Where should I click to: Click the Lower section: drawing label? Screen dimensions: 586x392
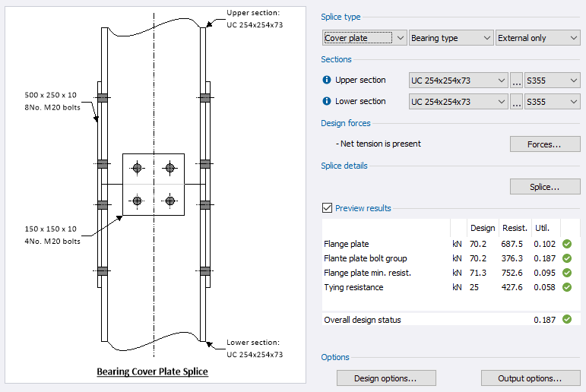tap(253, 343)
